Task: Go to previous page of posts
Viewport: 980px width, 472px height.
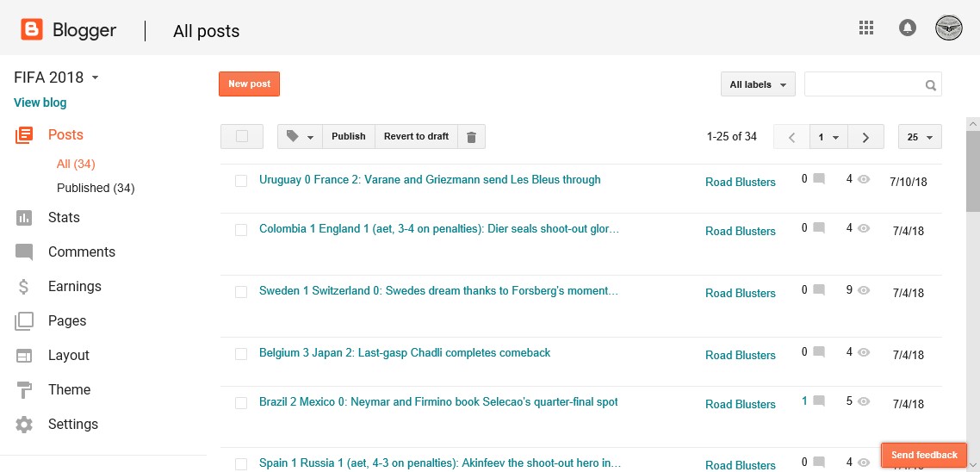Action: 792,137
